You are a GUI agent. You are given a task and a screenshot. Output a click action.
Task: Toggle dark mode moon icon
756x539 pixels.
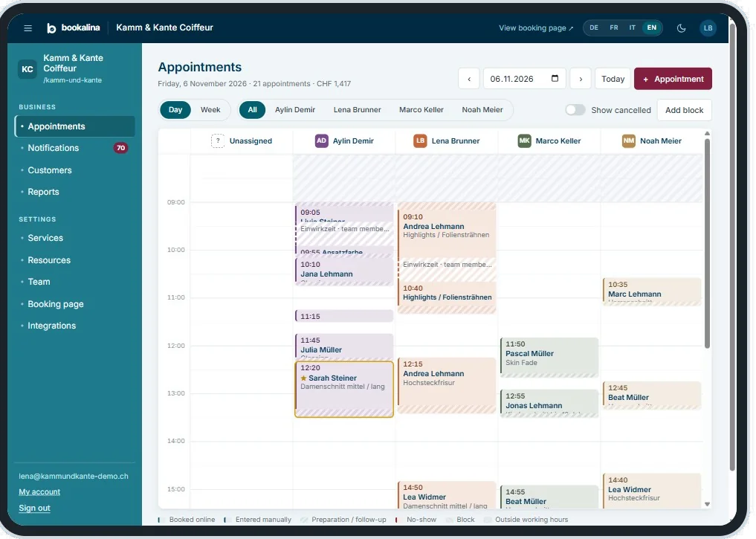pos(681,28)
